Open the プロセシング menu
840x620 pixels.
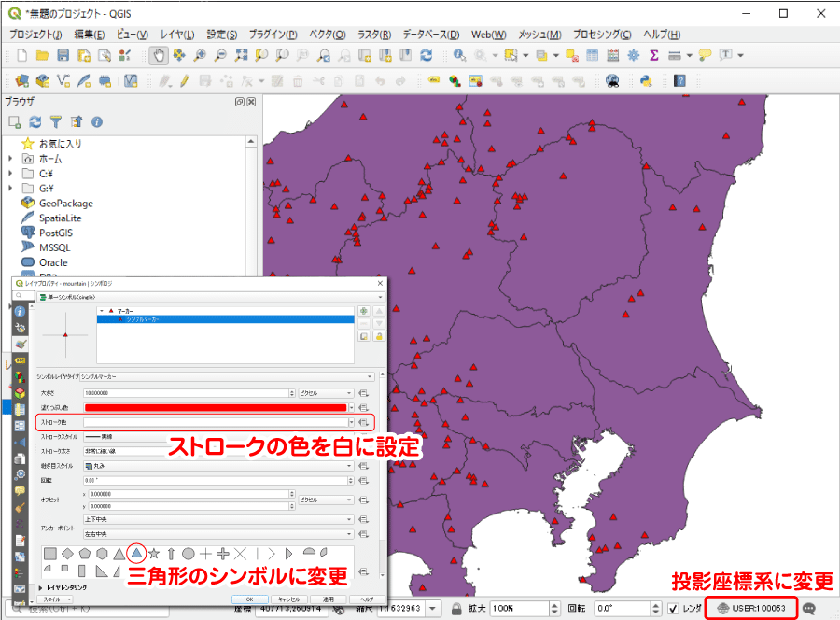[602, 35]
